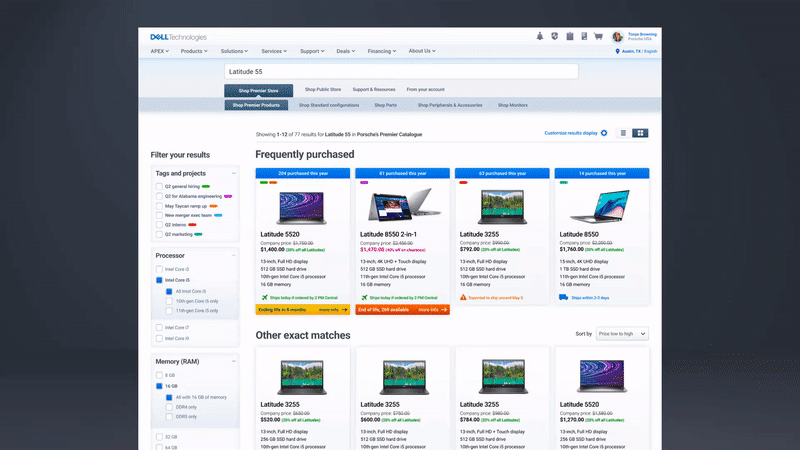Open the Shop Monitors tab
The width and height of the screenshot is (800, 450).
click(513, 105)
